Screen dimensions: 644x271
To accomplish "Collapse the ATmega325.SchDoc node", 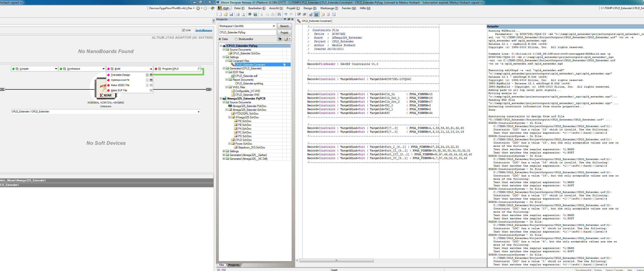I will pyautogui.click(x=230, y=117).
